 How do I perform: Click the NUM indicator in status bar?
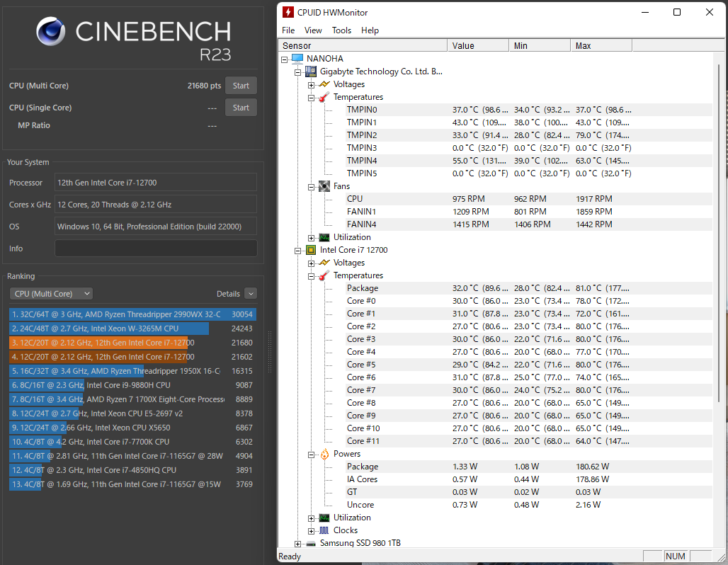(x=676, y=557)
